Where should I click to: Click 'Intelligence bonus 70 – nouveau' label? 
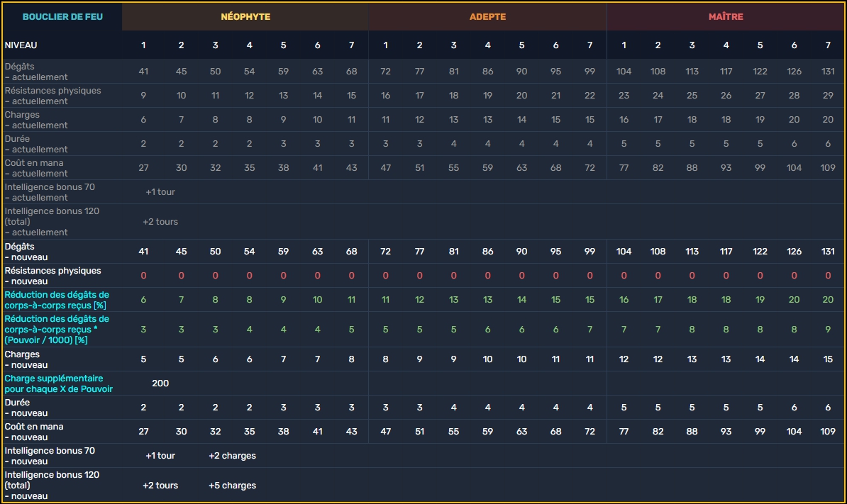(x=50, y=456)
